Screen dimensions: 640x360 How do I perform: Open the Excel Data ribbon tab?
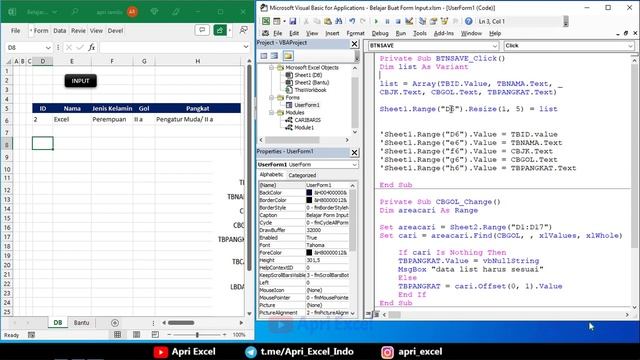[60, 31]
